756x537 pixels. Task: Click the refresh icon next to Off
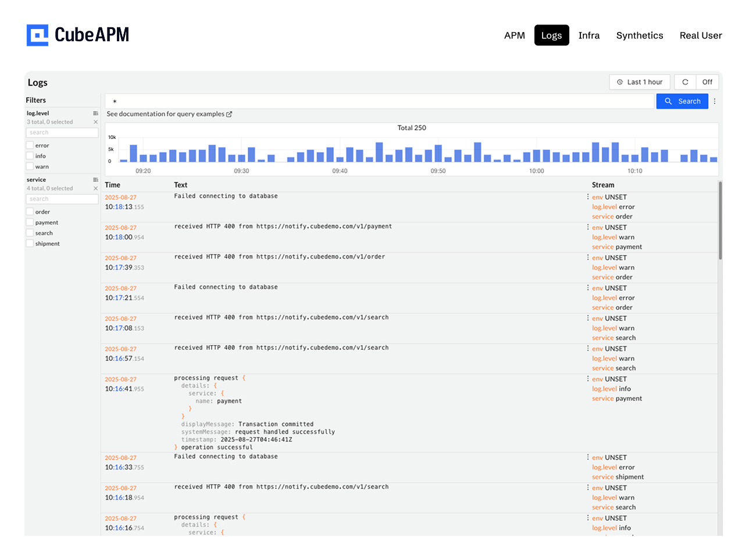click(x=685, y=81)
